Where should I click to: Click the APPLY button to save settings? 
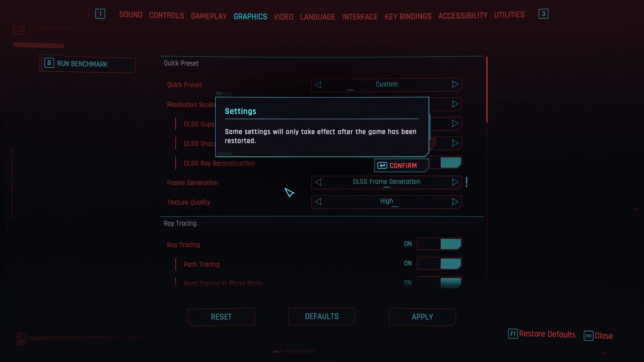pos(422,316)
